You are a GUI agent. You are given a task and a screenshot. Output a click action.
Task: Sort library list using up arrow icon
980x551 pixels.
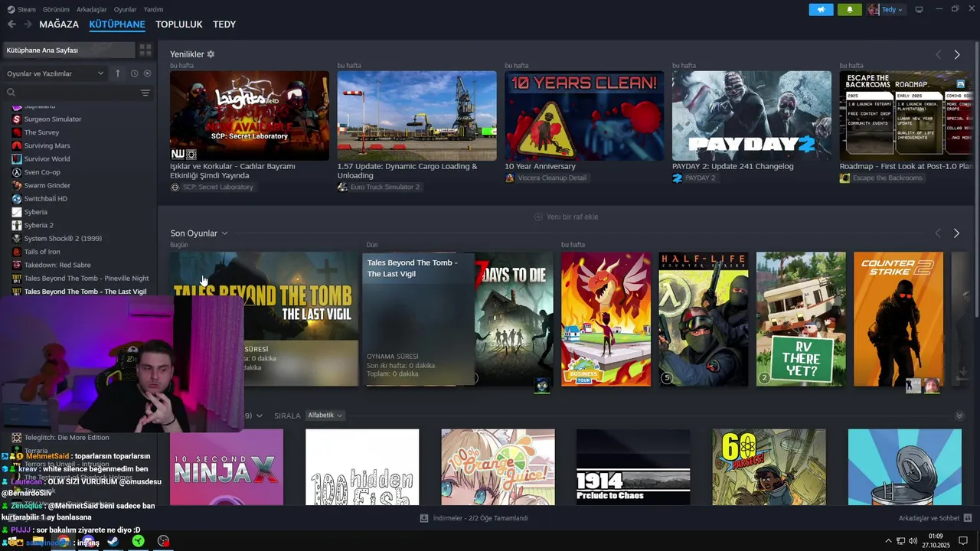click(117, 73)
